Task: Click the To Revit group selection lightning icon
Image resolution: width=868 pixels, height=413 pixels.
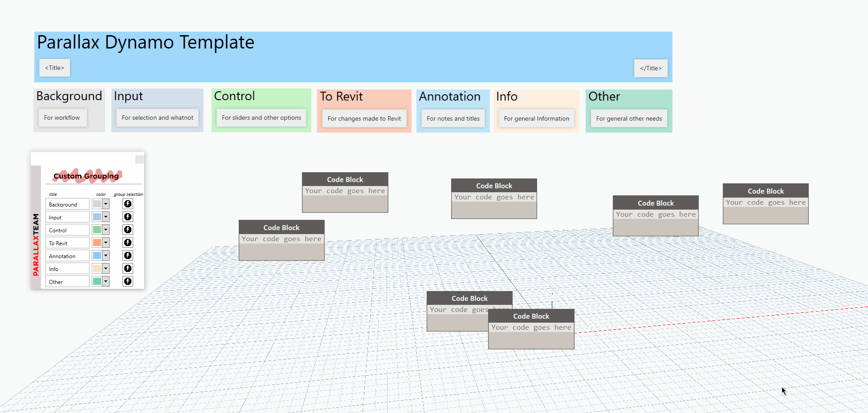Action: 128,243
